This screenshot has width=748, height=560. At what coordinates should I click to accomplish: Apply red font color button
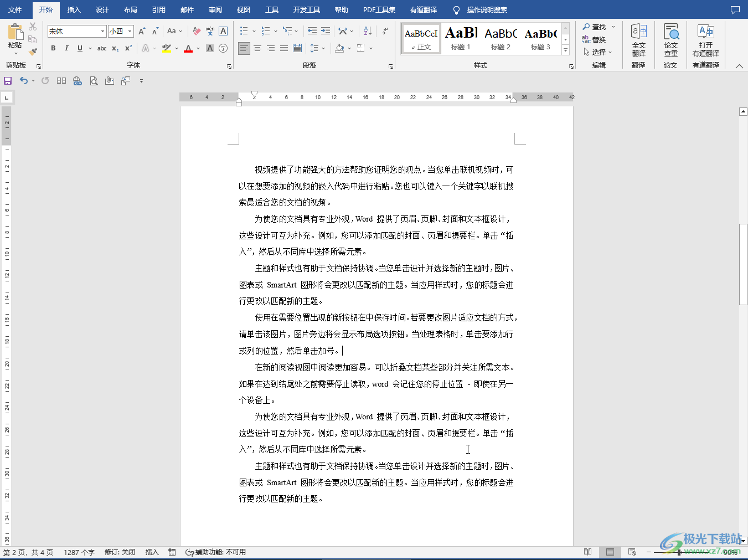coord(188,48)
